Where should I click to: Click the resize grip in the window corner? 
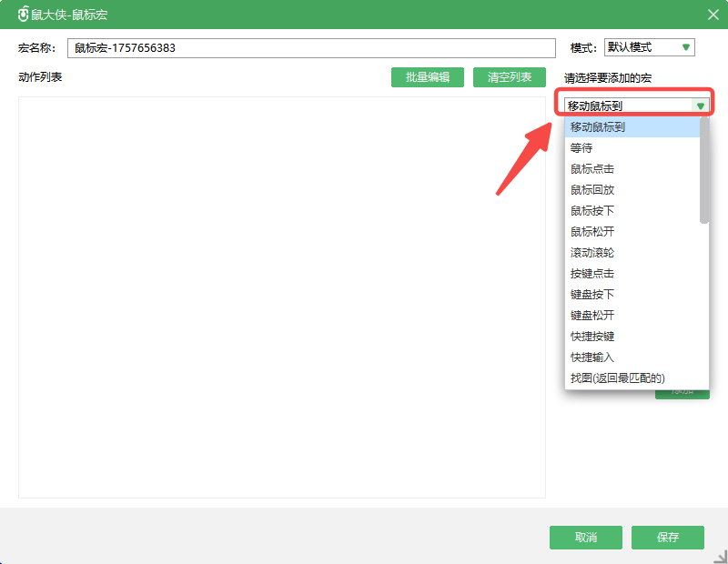720,556
